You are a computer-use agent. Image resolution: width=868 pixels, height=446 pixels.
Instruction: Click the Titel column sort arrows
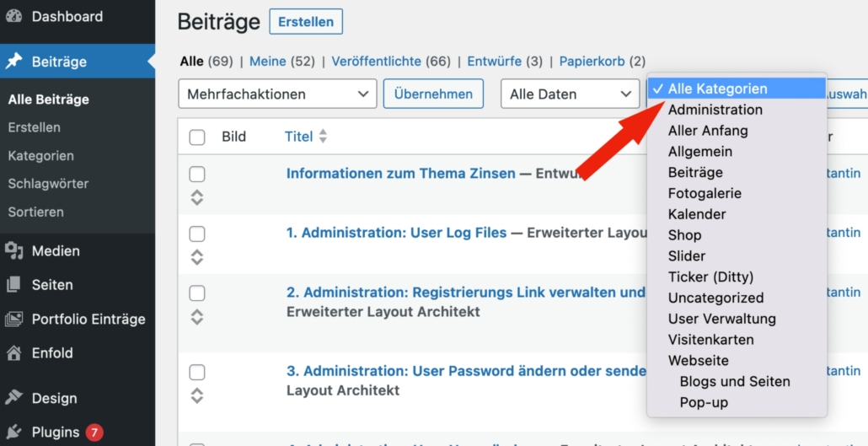[323, 137]
